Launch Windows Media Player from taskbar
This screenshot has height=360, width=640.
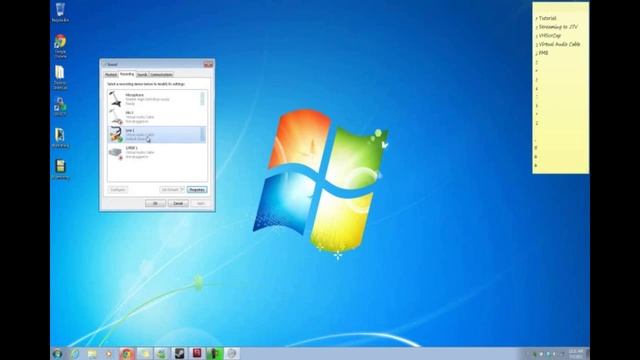109,353
